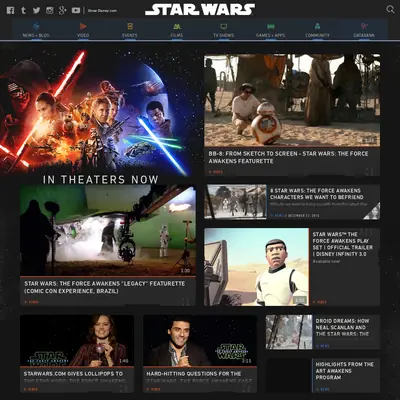The height and width of the screenshot is (400, 400).
Task: Play the BB-8 featurette video thumbnail
Action: pyautogui.click(x=292, y=100)
